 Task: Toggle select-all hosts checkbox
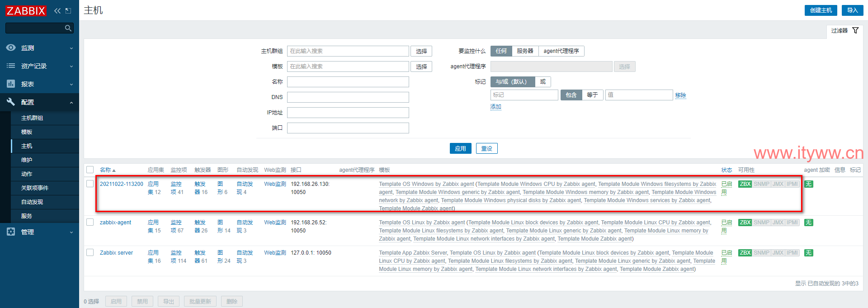(90, 170)
